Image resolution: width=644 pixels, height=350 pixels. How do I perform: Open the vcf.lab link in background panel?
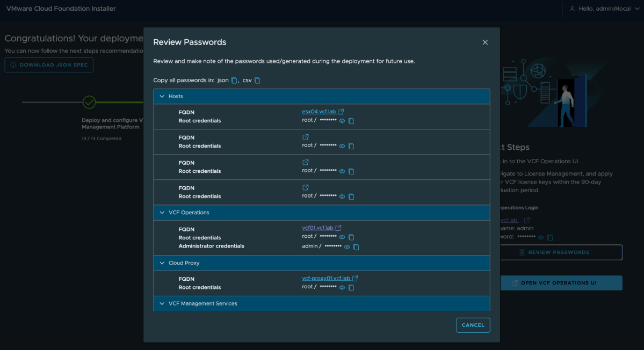[509, 220]
